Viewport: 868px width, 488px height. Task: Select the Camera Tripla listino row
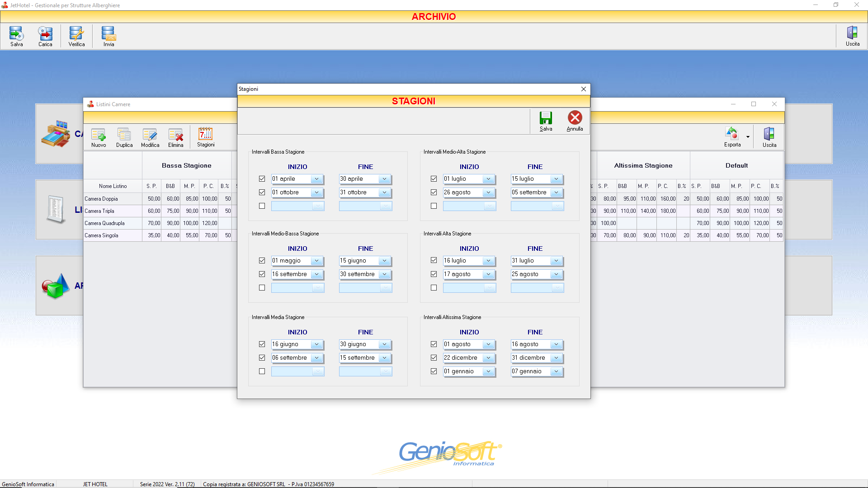click(158, 211)
